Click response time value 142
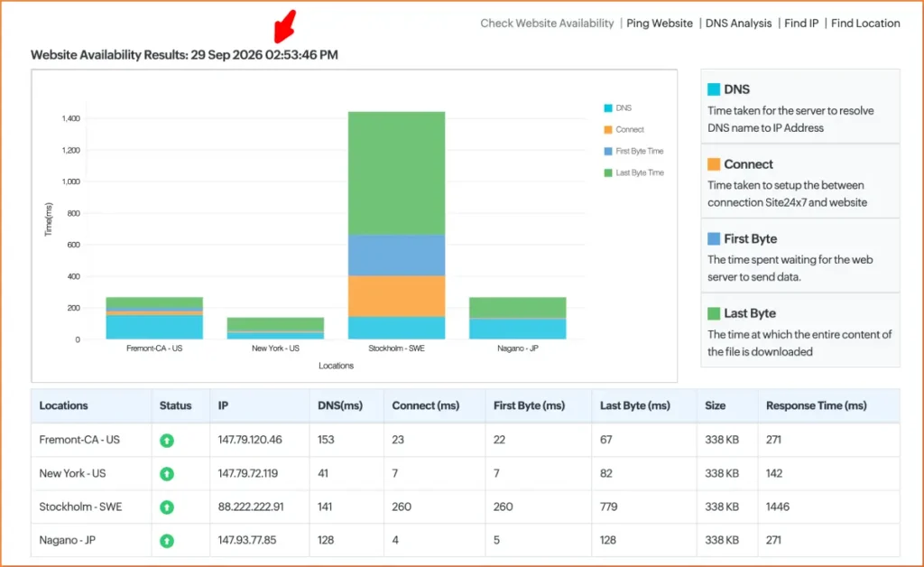Image resolution: width=924 pixels, height=567 pixels. coord(773,473)
